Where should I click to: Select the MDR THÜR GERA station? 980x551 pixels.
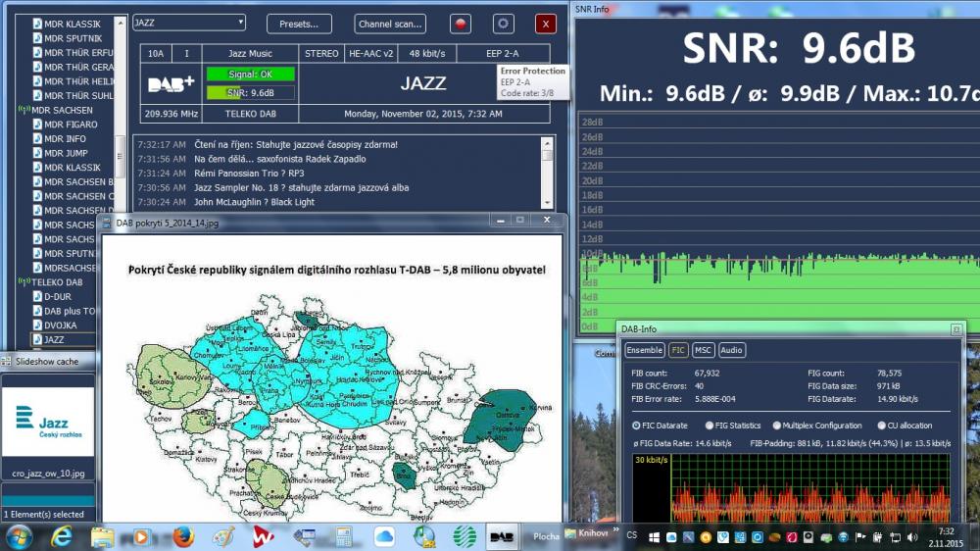78,67
